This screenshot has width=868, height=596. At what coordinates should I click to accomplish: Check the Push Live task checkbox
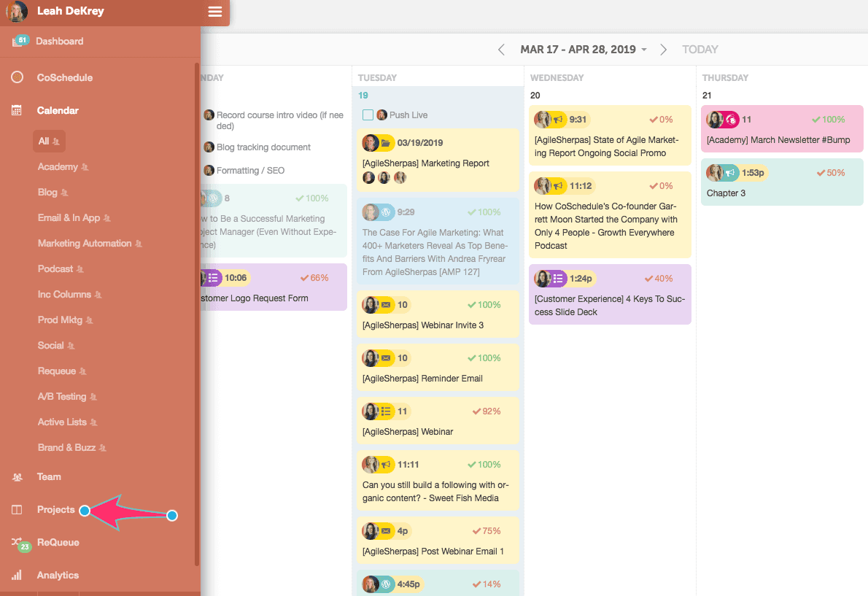(x=368, y=115)
